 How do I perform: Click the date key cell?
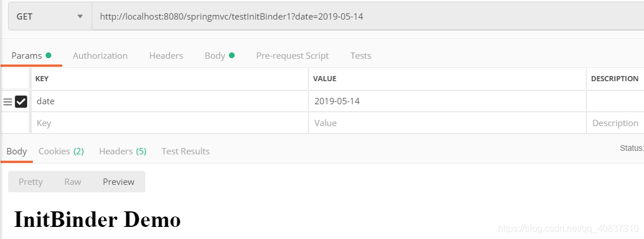tap(170, 101)
